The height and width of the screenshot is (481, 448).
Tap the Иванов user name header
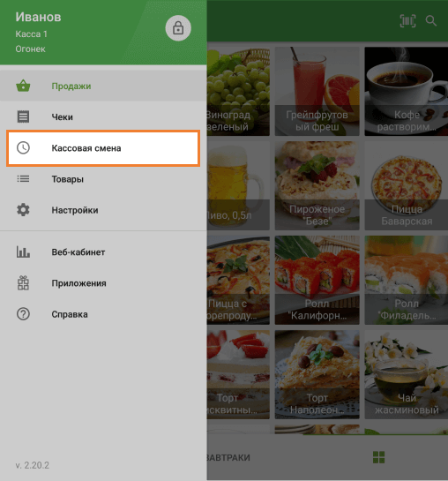tap(38, 17)
